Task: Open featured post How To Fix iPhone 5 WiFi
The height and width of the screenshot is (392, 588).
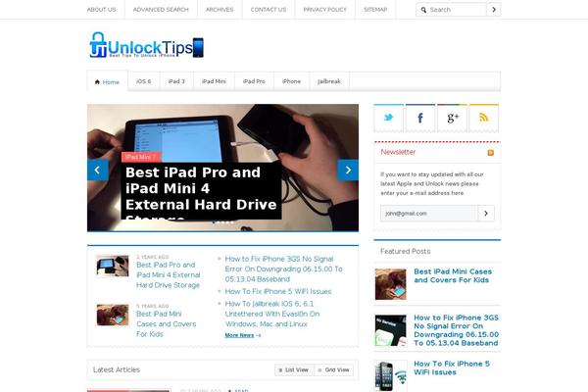Action: pyautogui.click(x=452, y=368)
